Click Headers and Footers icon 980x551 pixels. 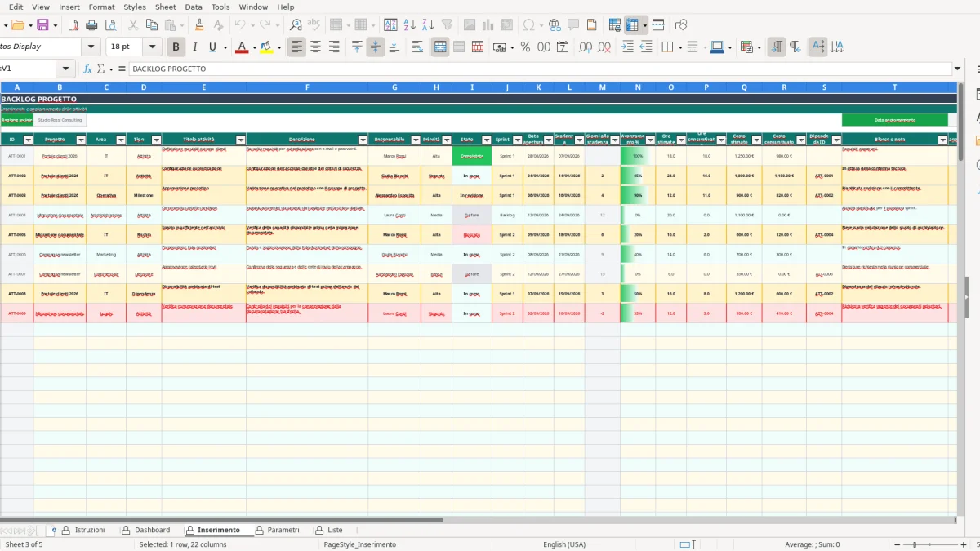(592, 25)
